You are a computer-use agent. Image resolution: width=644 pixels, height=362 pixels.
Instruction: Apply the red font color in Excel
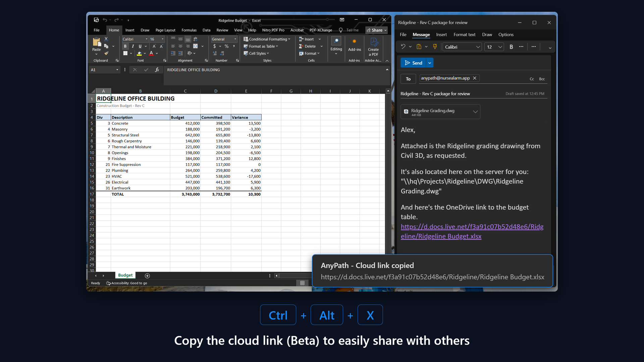tap(151, 53)
